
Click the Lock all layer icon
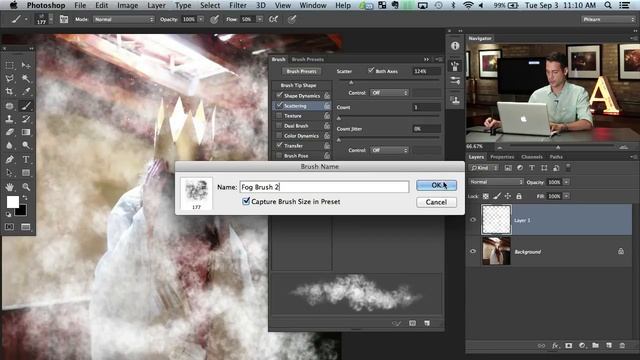point(519,196)
